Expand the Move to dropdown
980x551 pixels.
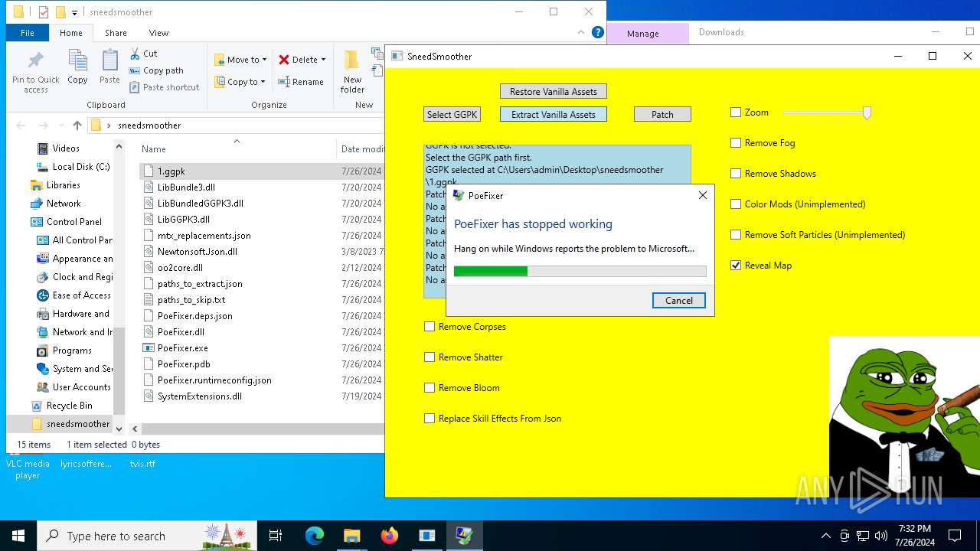[264, 60]
